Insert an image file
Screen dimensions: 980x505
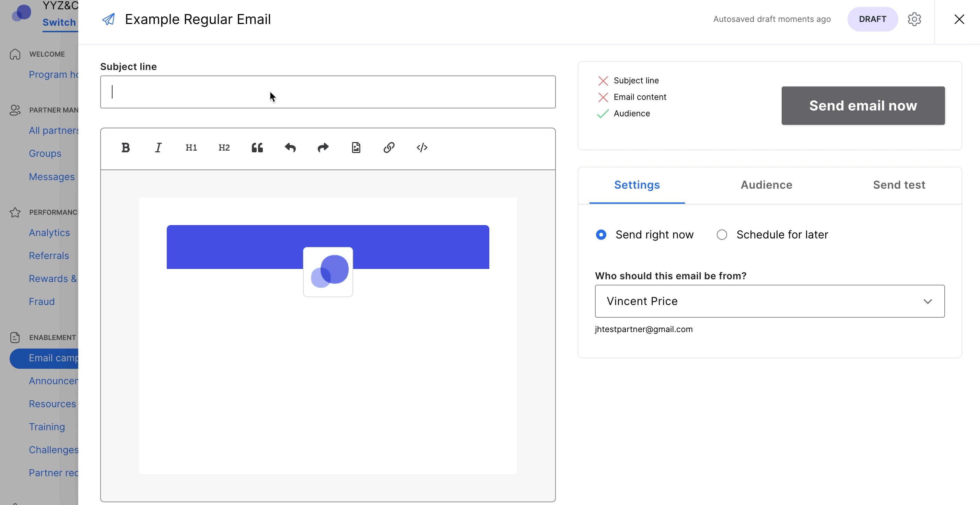(356, 148)
